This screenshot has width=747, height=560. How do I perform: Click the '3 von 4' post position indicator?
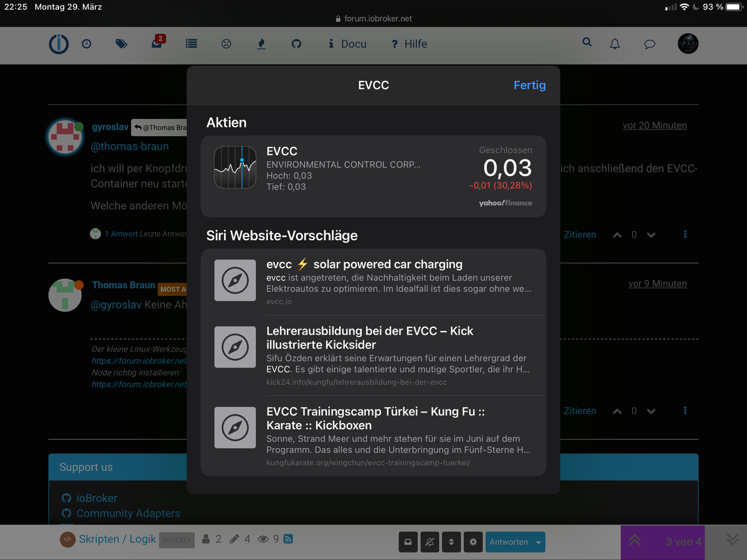coord(683,542)
